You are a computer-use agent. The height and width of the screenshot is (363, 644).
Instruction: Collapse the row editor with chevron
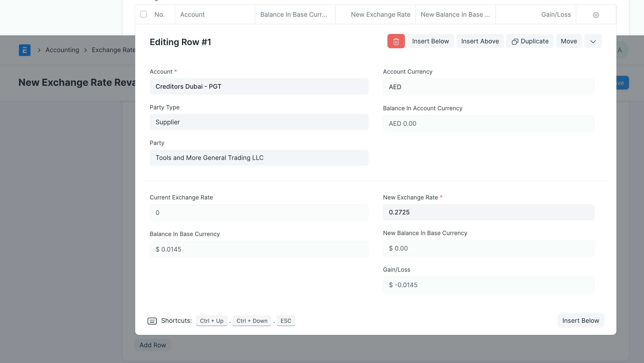(593, 41)
